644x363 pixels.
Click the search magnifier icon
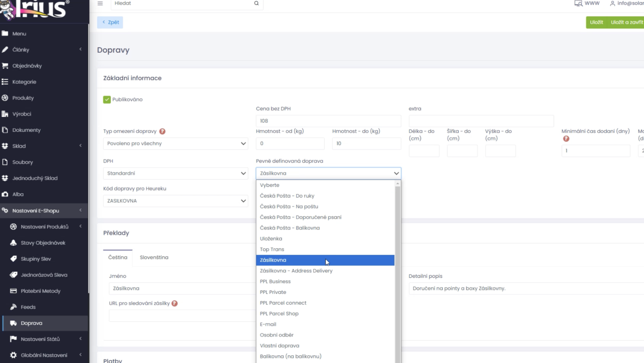[256, 3]
